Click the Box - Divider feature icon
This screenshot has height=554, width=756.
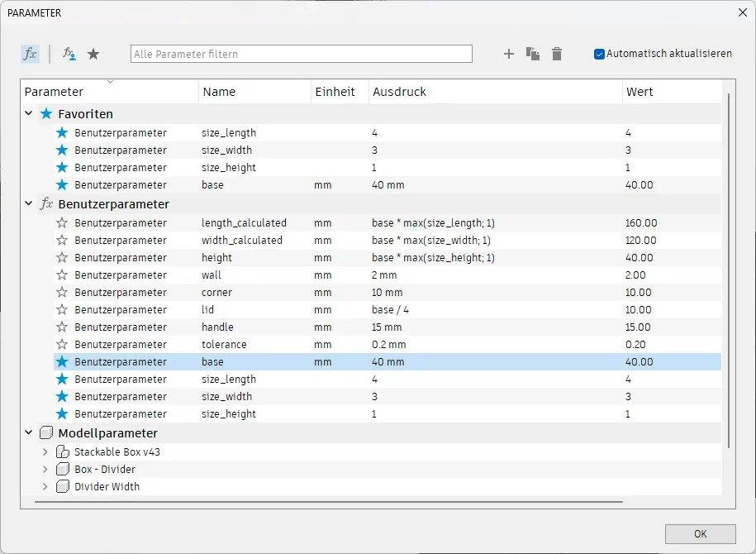63,469
